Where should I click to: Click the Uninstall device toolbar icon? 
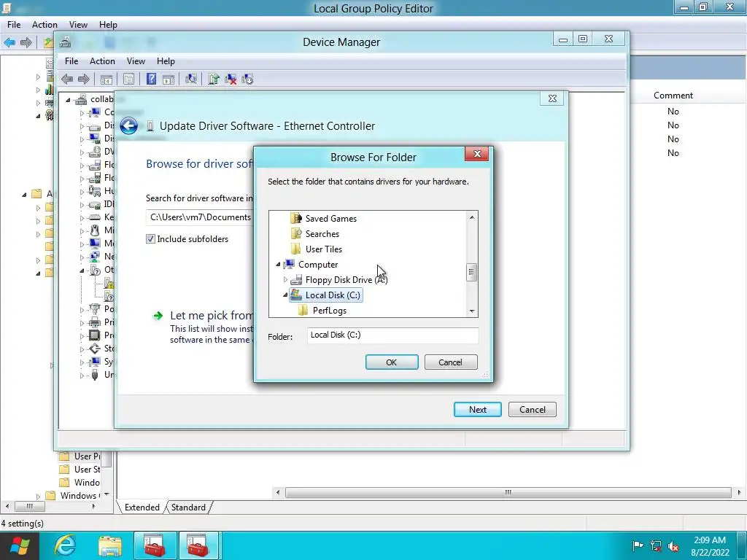tap(231, 79)
